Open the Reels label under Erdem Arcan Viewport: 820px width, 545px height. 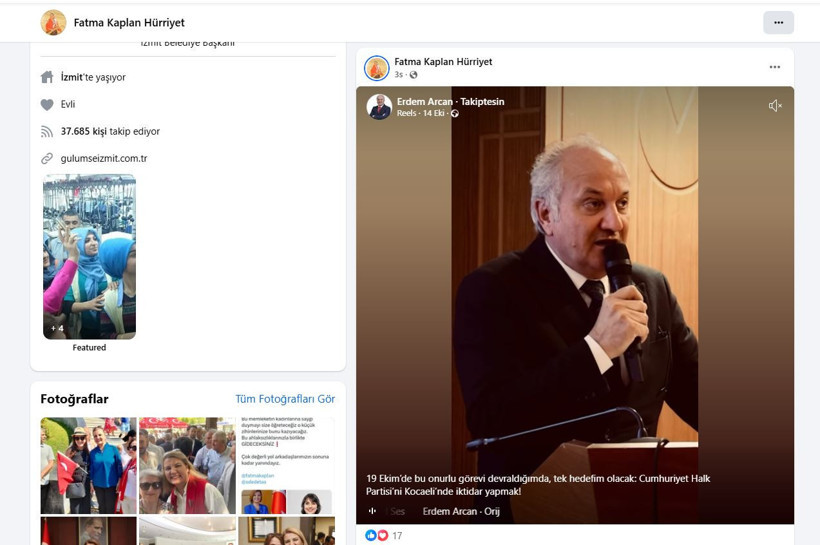click(x=406, y=113)
